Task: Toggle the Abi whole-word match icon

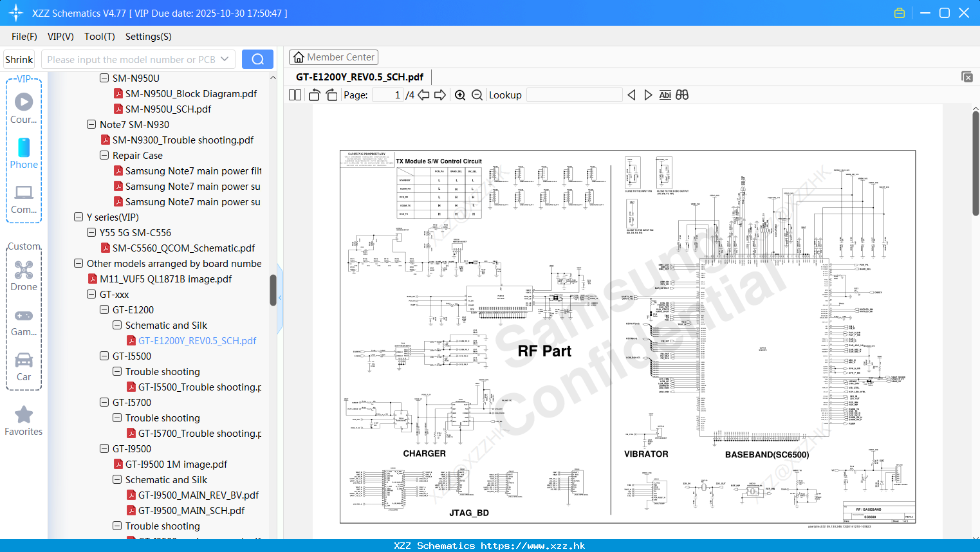Action: [x=665, y=95]
